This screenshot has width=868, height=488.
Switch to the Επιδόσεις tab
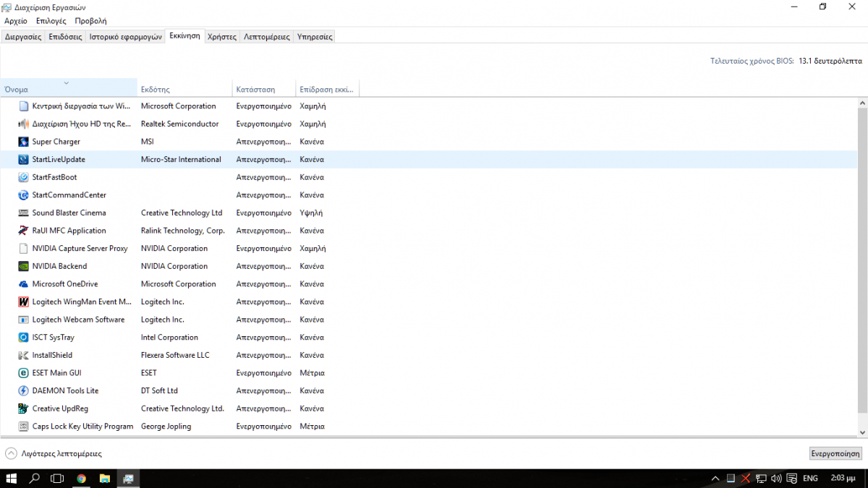(65, 36)
